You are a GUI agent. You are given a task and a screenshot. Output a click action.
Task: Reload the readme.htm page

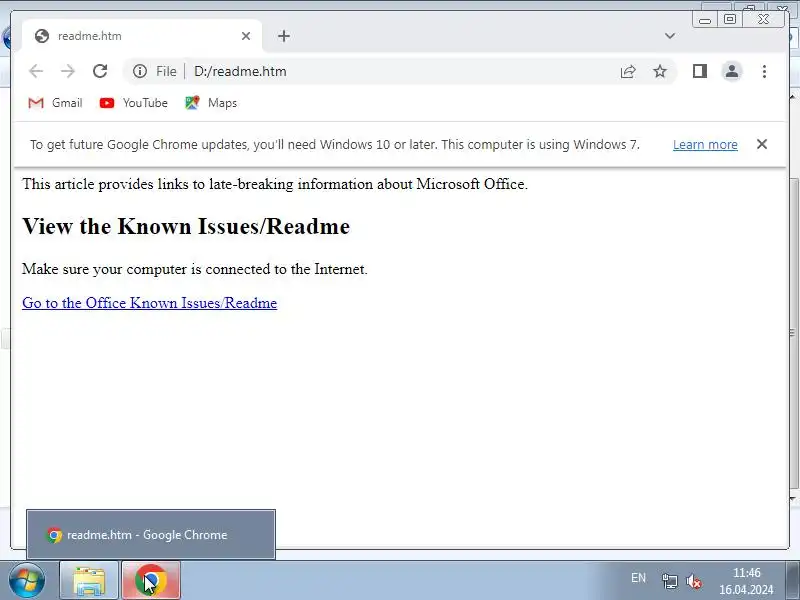click(100, 71)
